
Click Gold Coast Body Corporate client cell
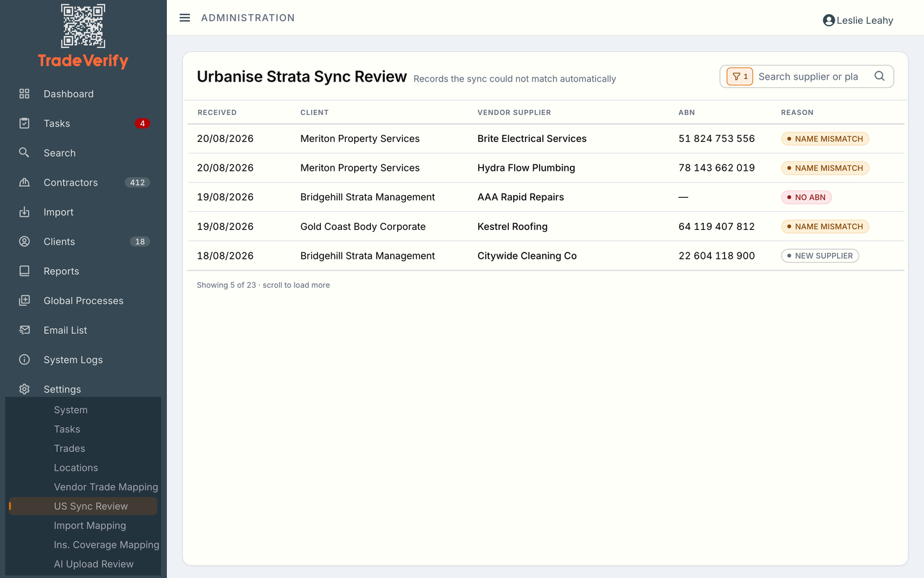tap(363, 226)
